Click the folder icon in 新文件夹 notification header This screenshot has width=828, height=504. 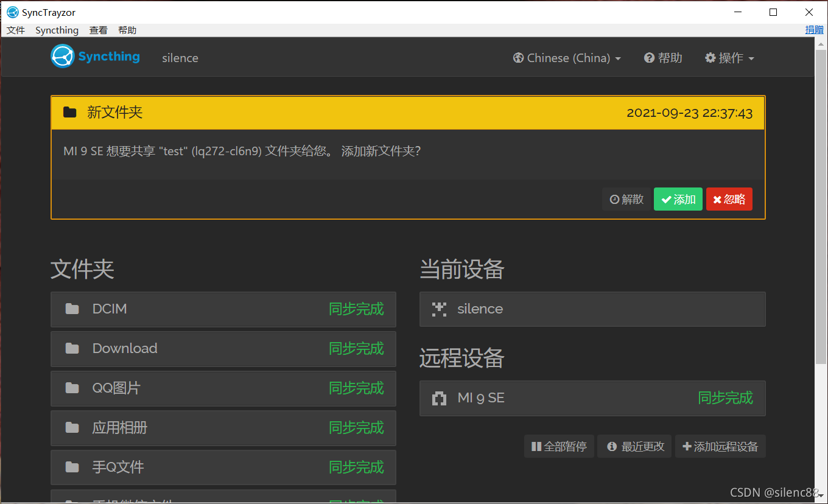pos(70,113)
